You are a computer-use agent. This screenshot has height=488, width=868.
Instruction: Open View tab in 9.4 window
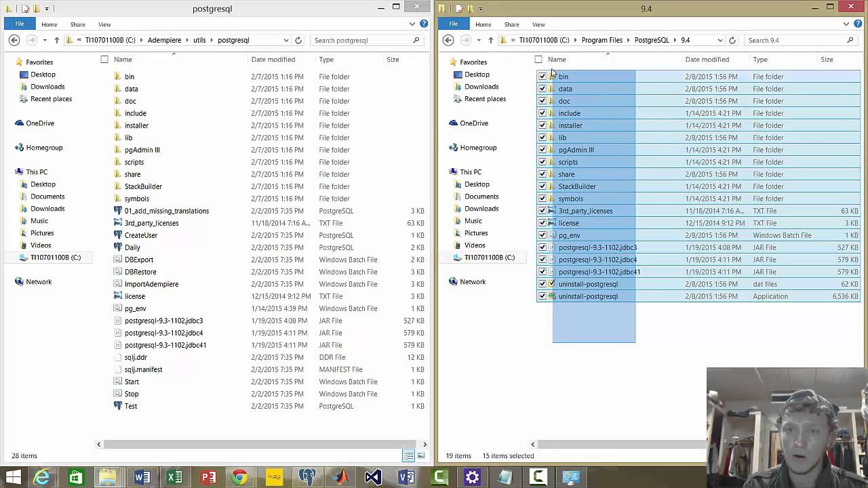pos(538,24)
